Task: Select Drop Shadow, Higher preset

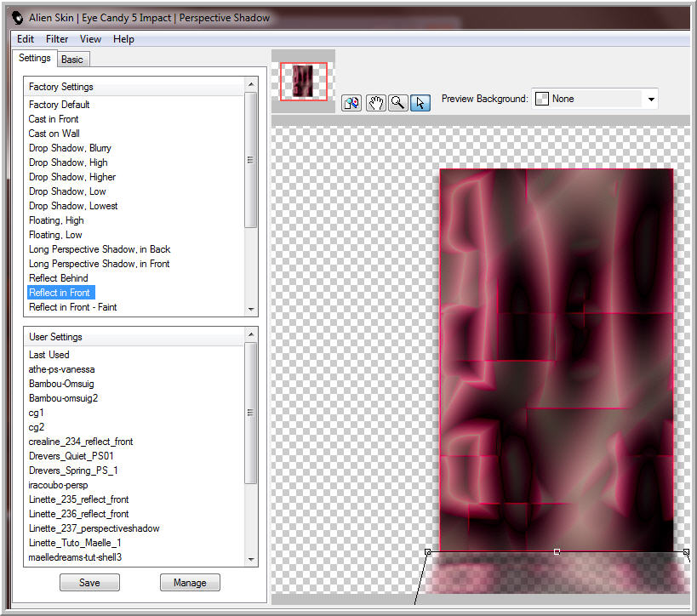Action: [72, 177]
